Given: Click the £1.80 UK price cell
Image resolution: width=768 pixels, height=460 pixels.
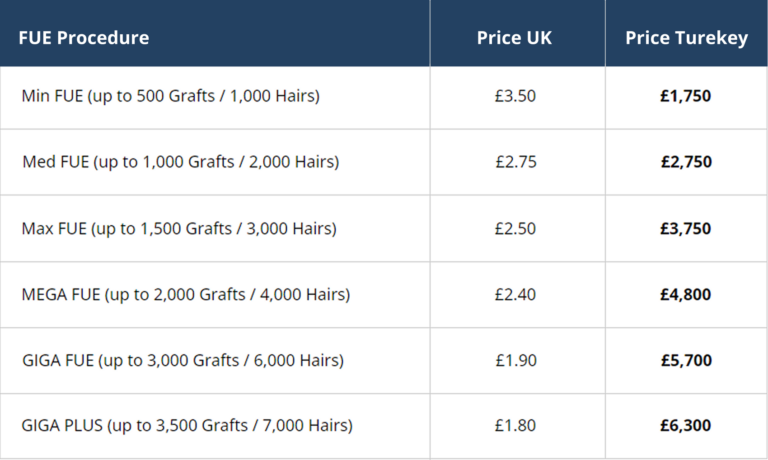Looking at the screenshot, I should (514, 425).
